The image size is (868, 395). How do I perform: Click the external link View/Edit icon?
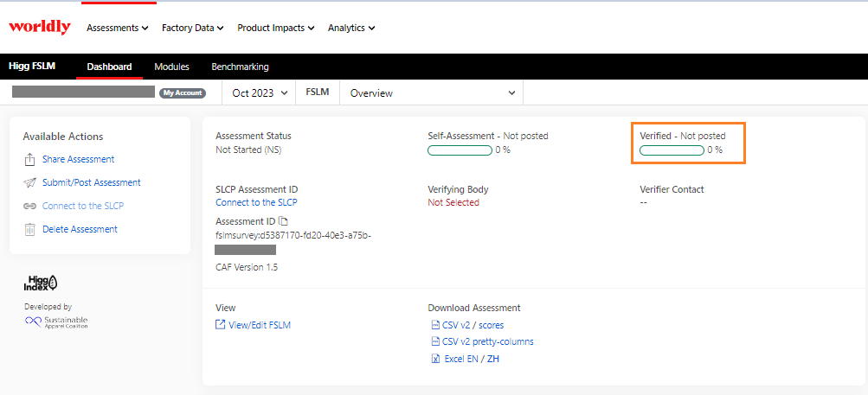point(220,325)
